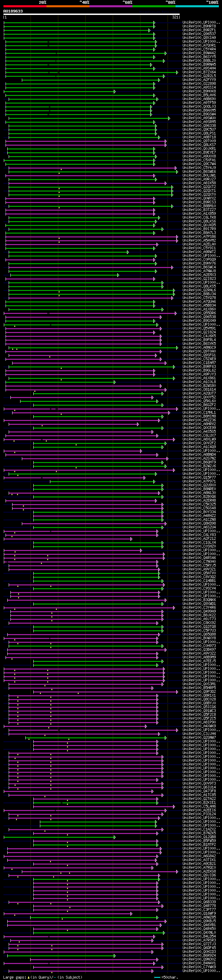Open hit UniRef100_B6SWE6

click(x=199, y=172)
